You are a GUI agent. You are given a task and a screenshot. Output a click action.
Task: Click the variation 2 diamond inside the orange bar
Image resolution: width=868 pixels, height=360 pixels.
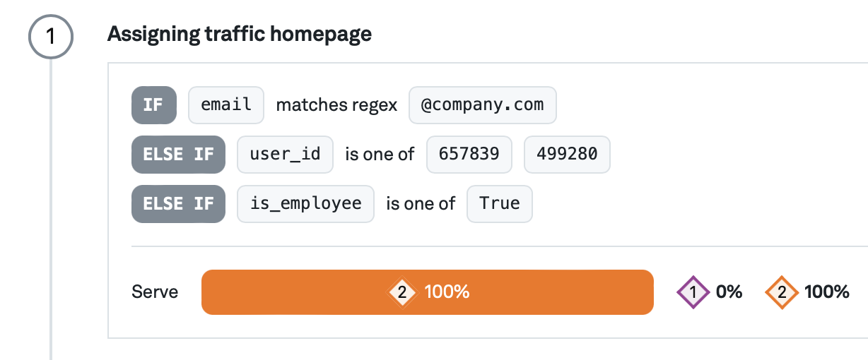point(402,292)
